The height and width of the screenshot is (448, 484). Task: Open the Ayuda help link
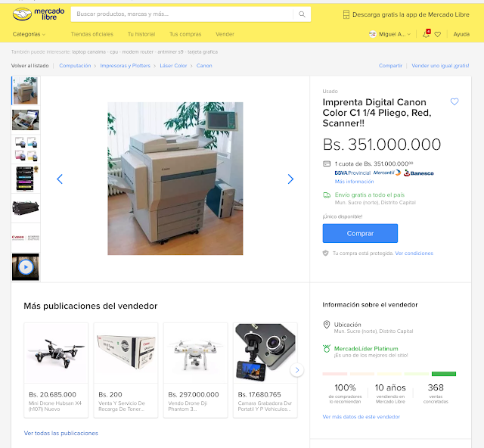(x=461, y=34)
